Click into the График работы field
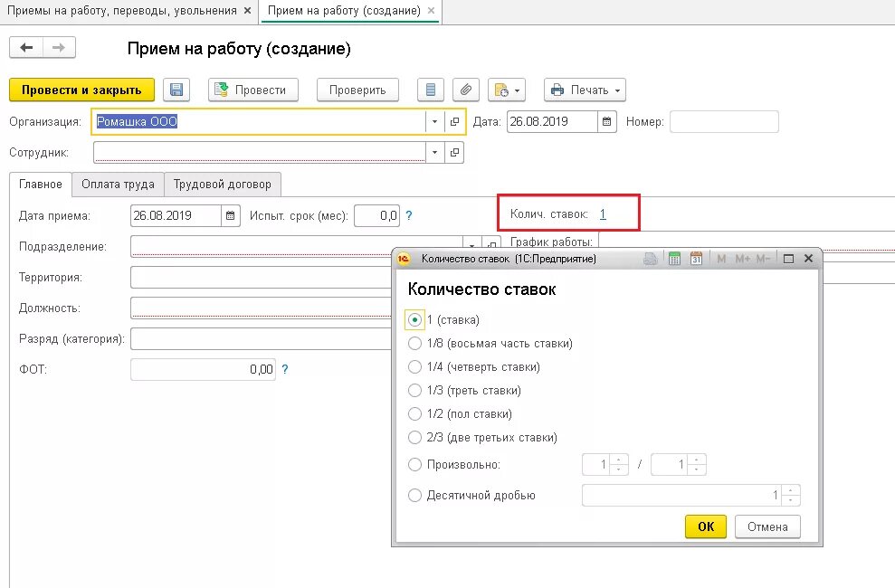This screenshot has width=895, height=588. pos(747,242)
